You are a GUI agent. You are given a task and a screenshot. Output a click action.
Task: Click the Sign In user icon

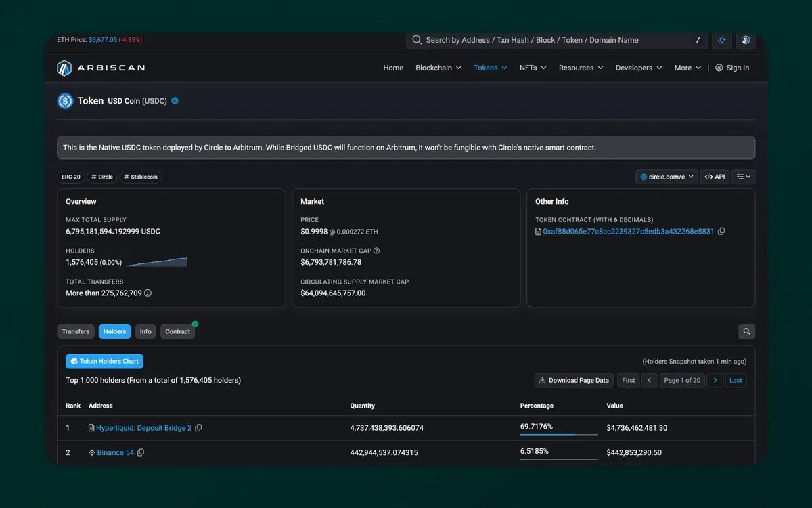click(x=719, y=68)
